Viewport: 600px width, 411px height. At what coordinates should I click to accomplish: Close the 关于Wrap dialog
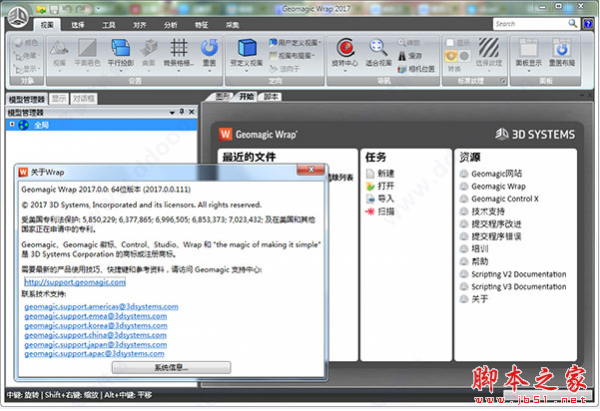tap(311, 170)
